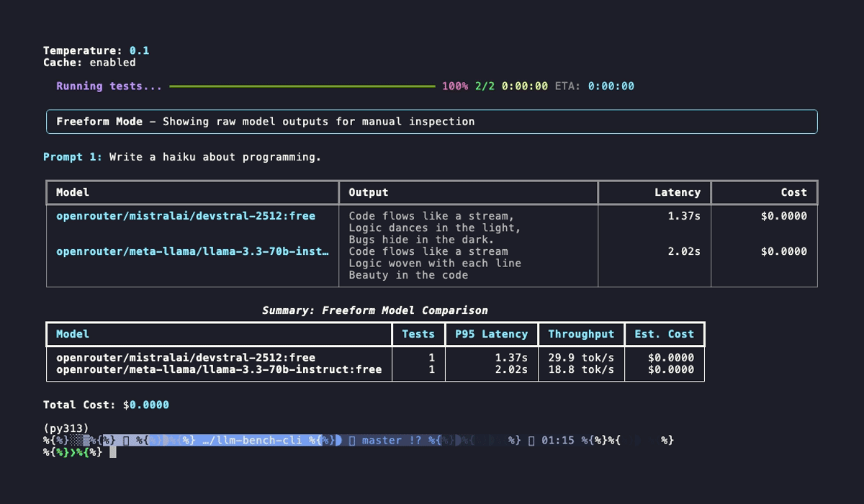This screenshot has height=504, width=864.
Task: Click the Model header in the output table
Action: pyautogui.click(x=73, y=192)
